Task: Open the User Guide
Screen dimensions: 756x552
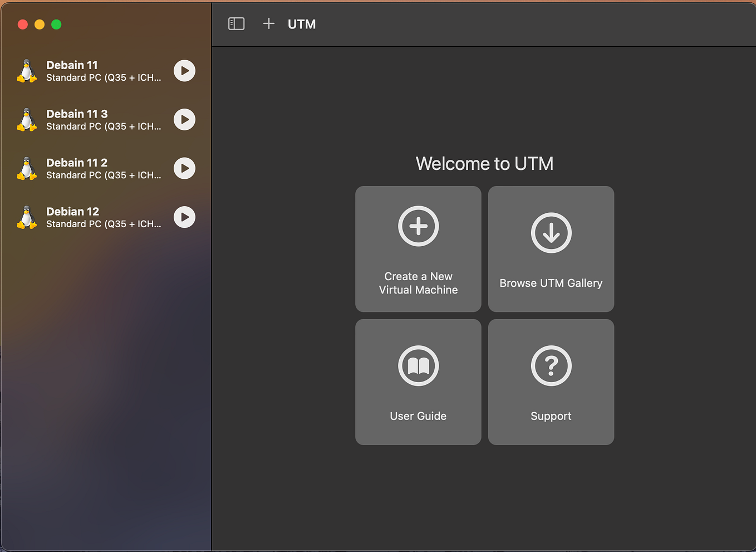Action: coord(418,382)
